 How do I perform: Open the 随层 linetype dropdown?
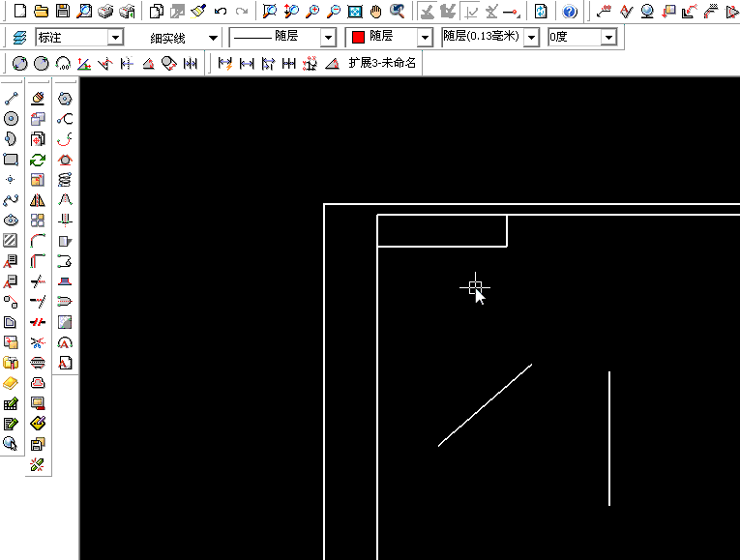(x=328, y=38)
